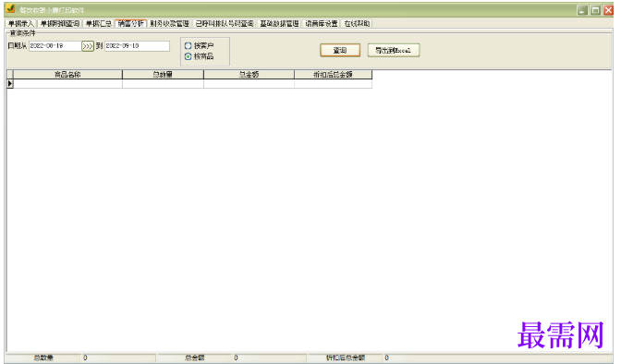The width and height of the screenshot is (621, 364).
Task: Click the empty first cell under 总数量
Action: click(163, 83)
